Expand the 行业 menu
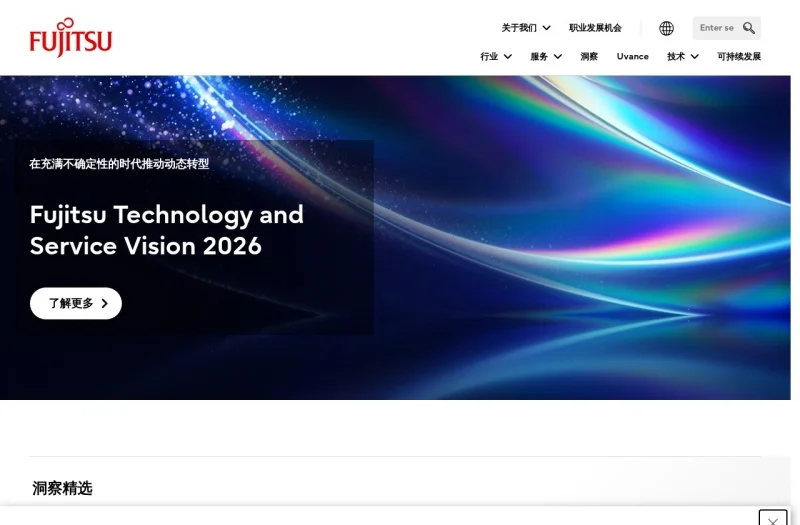Viewport: 800px width, 525px height. coord(496,57)
